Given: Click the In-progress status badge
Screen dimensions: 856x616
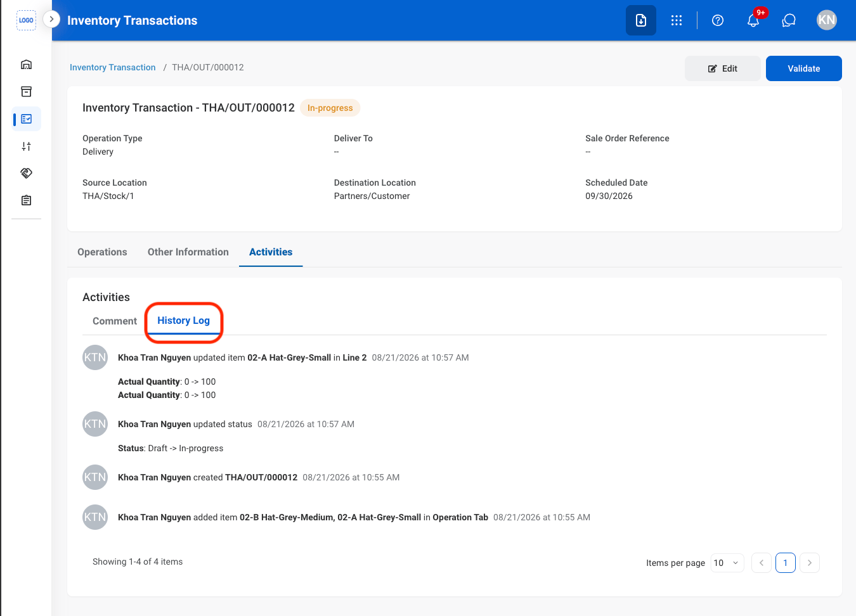Looking at the screenshot, I should coord(330,108).
